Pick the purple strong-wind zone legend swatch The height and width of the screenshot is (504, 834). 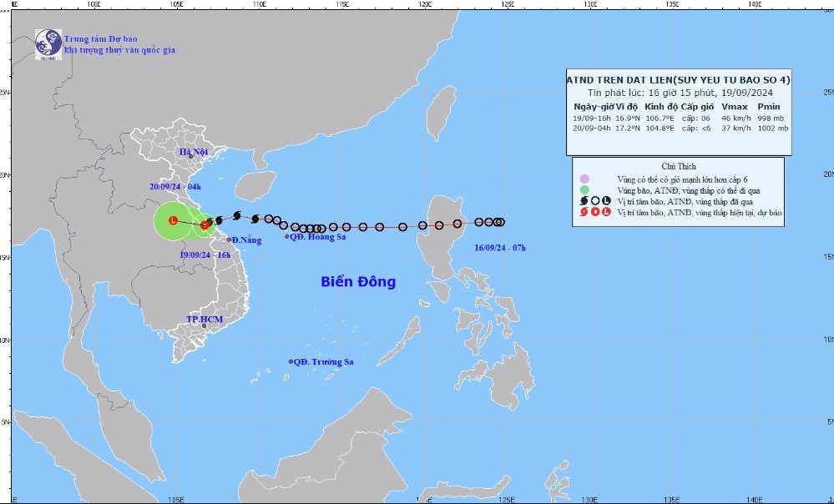[584, 179]
